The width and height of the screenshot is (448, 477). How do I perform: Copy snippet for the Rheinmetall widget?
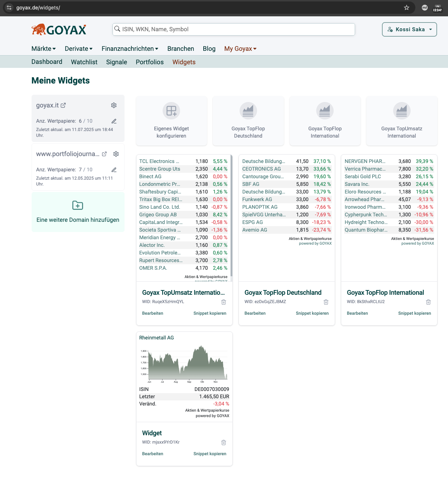(x=209, y=453)
